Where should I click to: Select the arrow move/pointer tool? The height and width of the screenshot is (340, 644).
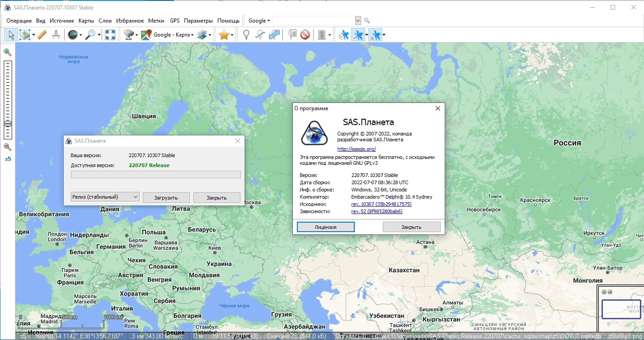(11, 35)
